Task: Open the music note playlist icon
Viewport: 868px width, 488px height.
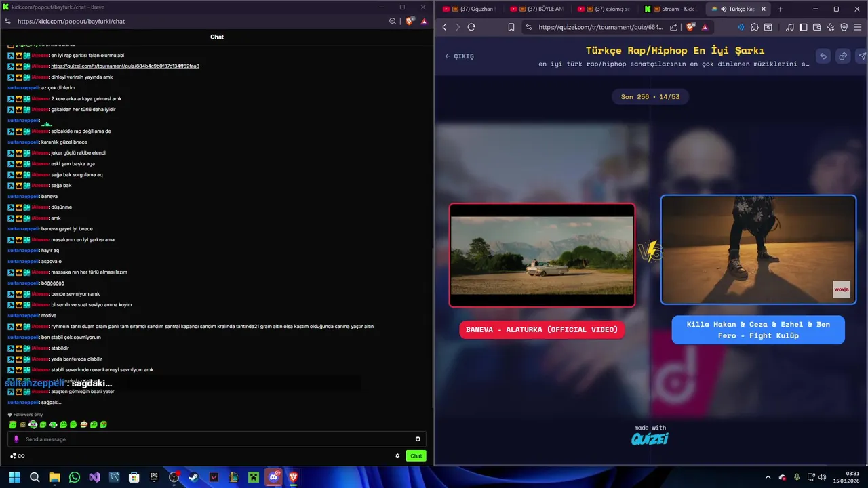Action: tap(790, 27)
